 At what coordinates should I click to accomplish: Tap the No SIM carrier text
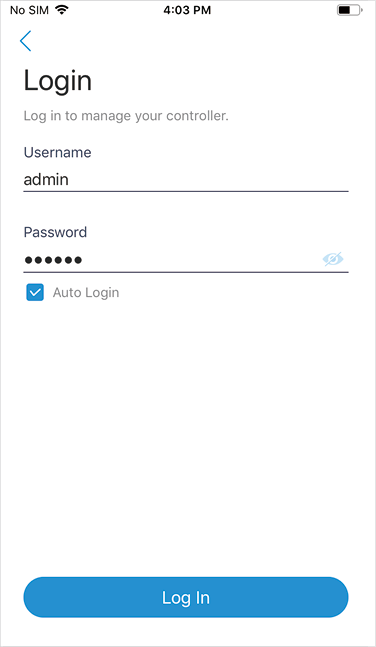click(x=29, y=10)
